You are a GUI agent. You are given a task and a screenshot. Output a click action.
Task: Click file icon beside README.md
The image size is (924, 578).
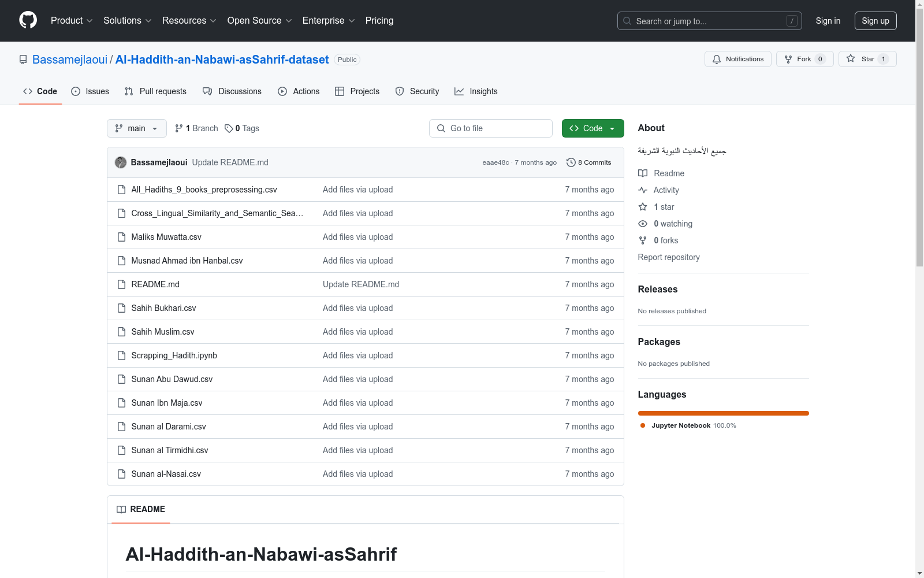pos(121,284)
